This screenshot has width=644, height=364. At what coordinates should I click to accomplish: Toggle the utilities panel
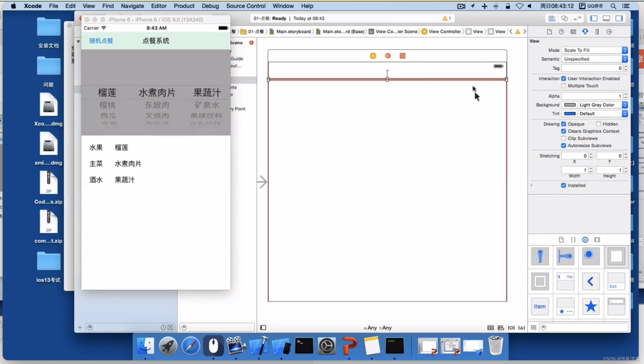point(619,18)
